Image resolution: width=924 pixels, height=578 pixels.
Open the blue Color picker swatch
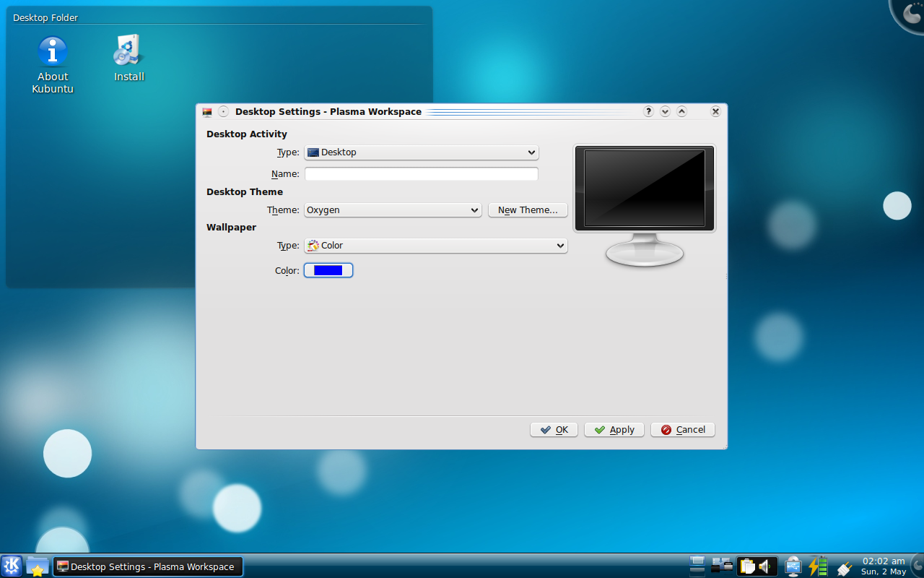click(328, 270)
